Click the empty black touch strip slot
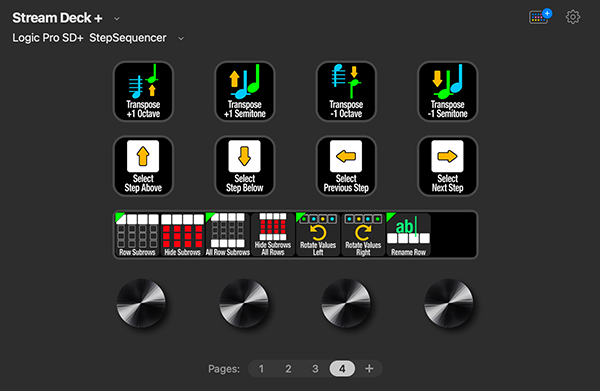 click(453, 235)
